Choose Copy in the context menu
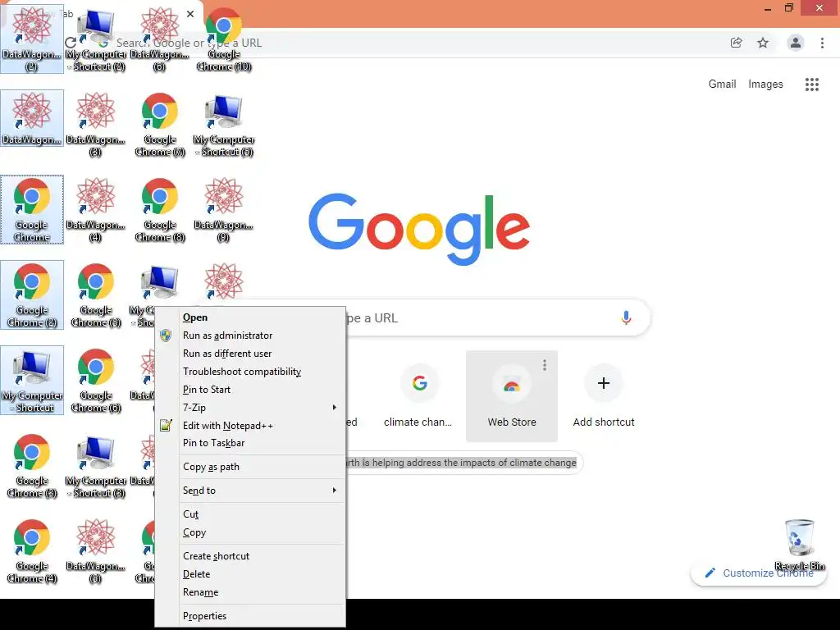This screenshot has width=840, height=630. (262, 532)
